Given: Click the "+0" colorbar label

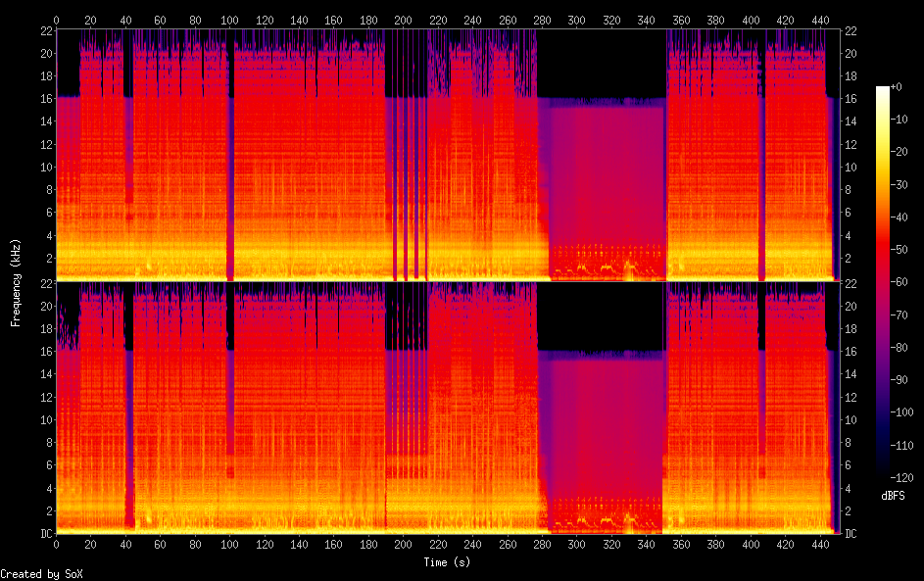Looking at the screenshot, I should pyautogui.click(x=896, y=86).
